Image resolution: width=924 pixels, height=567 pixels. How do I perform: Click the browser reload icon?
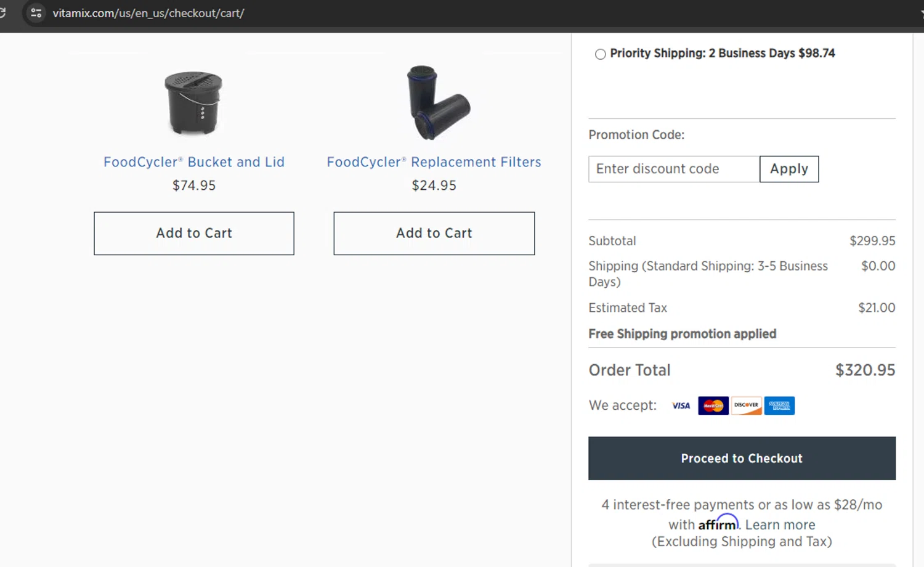(x=2, y=13)
